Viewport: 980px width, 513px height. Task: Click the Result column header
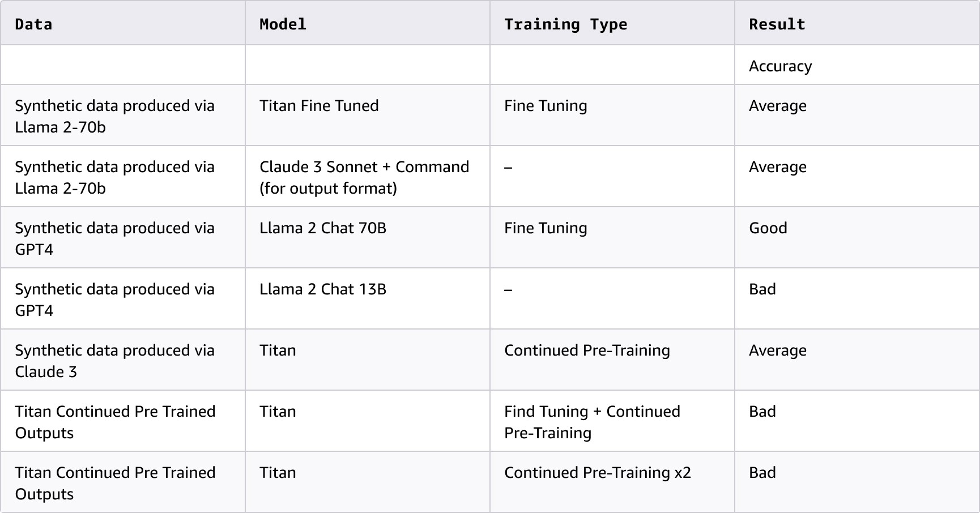click(777, 24)
